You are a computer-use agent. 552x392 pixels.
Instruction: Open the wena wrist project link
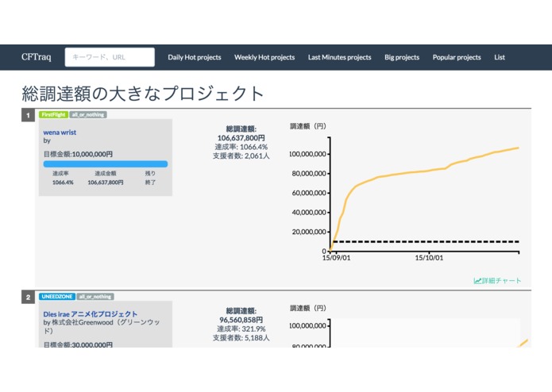click(60, 133)
